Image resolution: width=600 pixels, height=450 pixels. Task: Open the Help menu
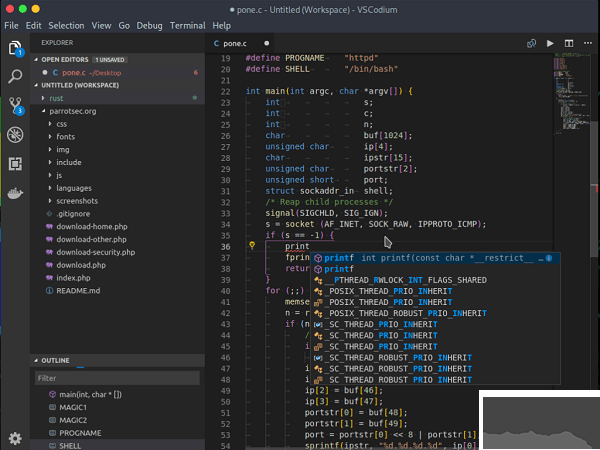221,26
